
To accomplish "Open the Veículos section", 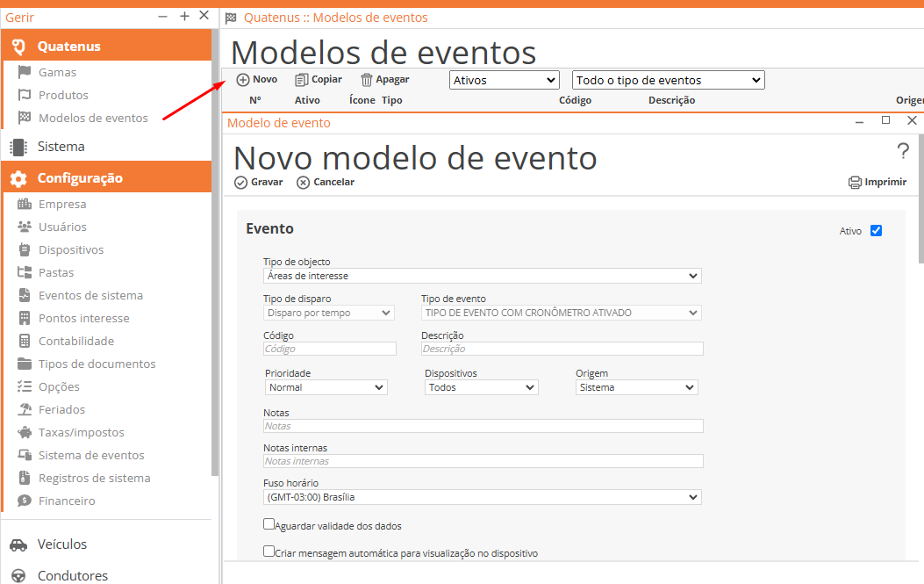I will point(61,544).
